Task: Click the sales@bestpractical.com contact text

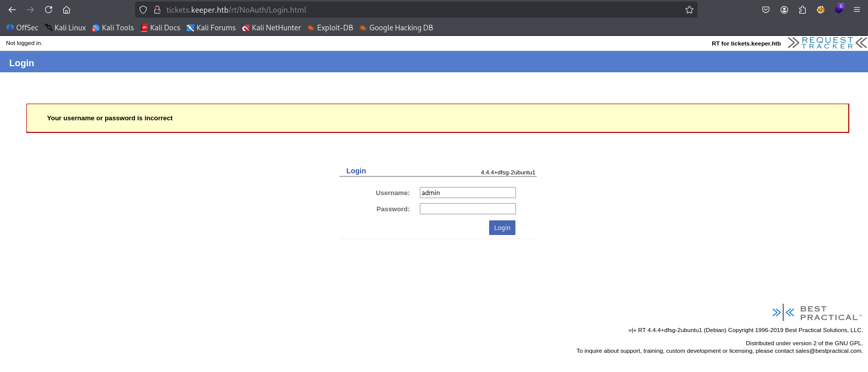Action: click(x=829, y=351)
